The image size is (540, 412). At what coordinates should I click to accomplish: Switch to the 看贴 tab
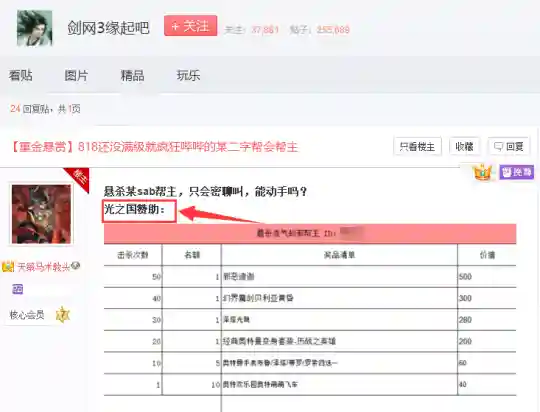pyautogui.click(x=21, y=75)
